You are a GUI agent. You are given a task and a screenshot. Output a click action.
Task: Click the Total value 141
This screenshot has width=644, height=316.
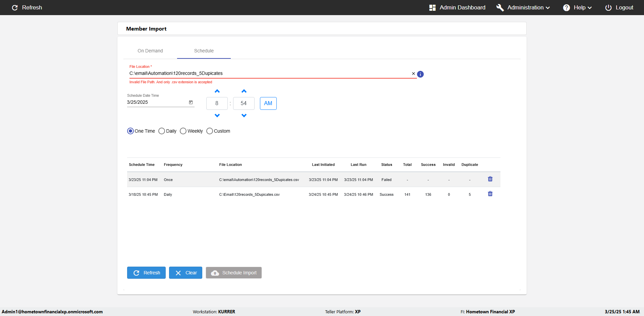click(407, 194)
